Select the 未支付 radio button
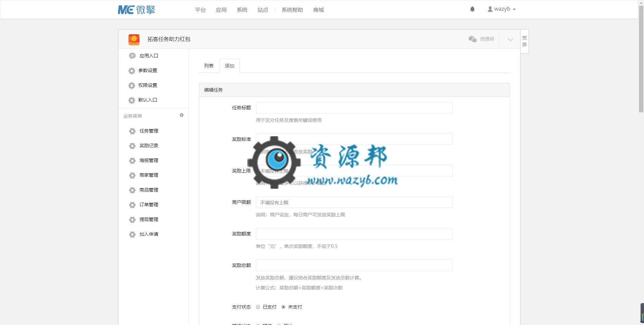This screenshot has width=644, height=325. click(283, 307)
